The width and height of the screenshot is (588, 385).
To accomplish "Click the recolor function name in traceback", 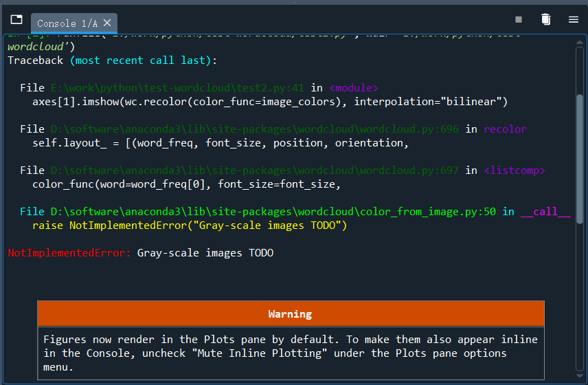I will click(505, 129).
